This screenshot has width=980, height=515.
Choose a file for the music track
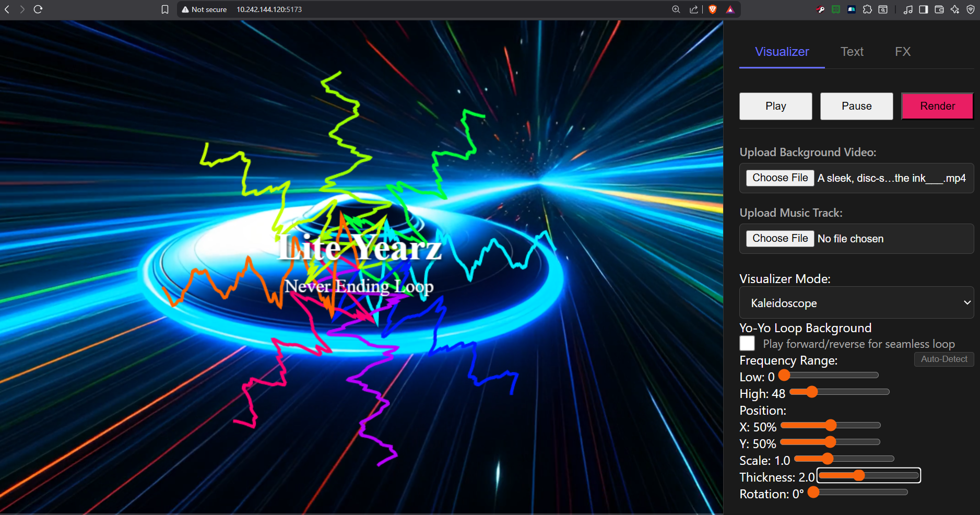pos(780,239)
